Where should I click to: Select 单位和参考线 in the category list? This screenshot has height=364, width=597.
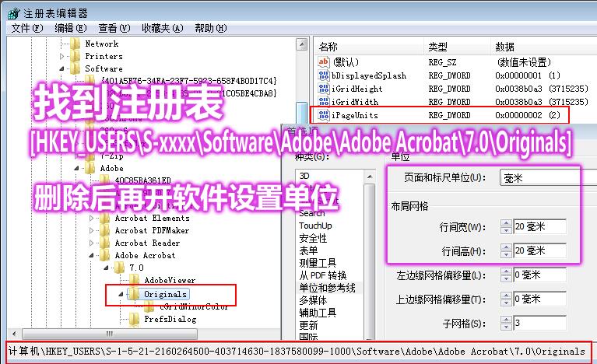click(x=328, y=288)
